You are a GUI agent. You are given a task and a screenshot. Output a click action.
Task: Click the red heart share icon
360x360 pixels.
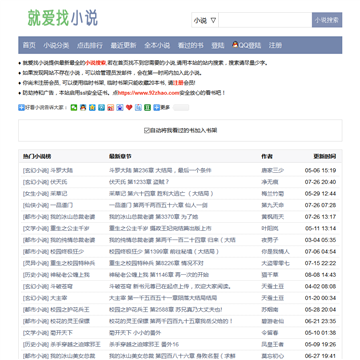coord(129,108)
